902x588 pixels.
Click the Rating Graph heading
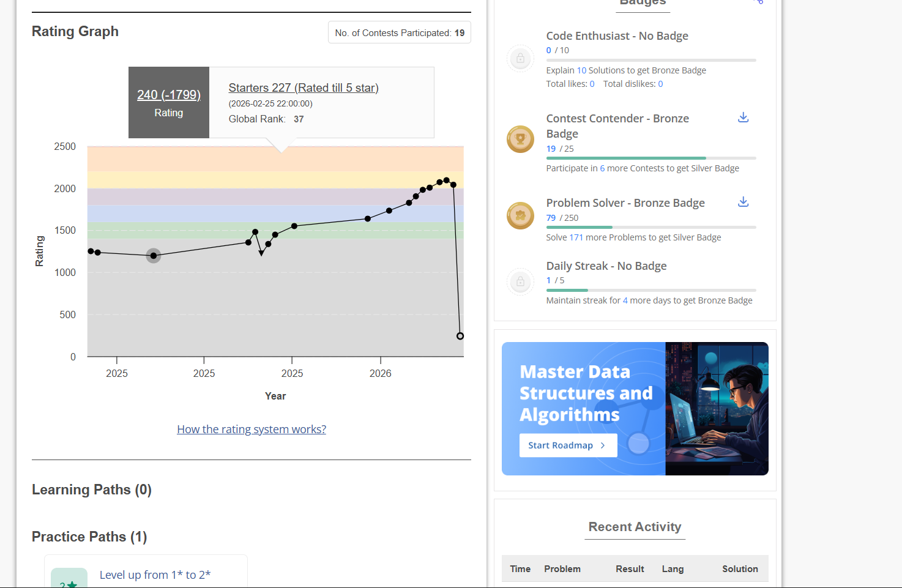pyautogui.click(x=75, y=31)
